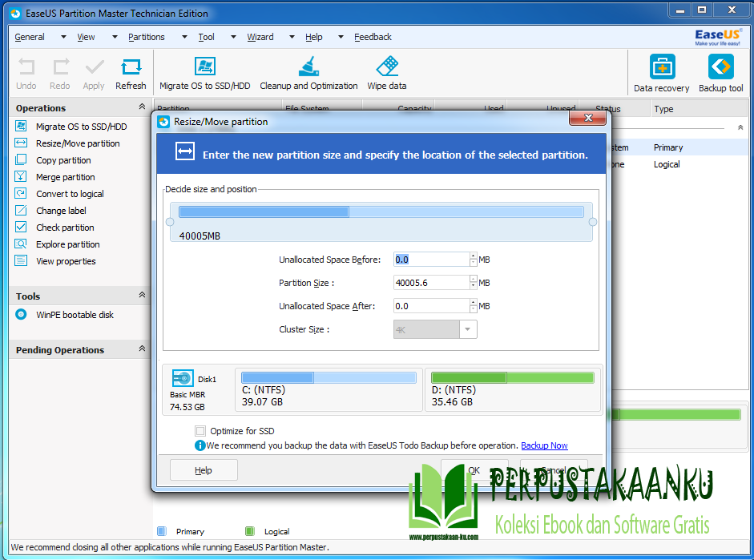Open the Wipe data tool
The width and height of the screenshot is (754, 560).
point(387,66)
